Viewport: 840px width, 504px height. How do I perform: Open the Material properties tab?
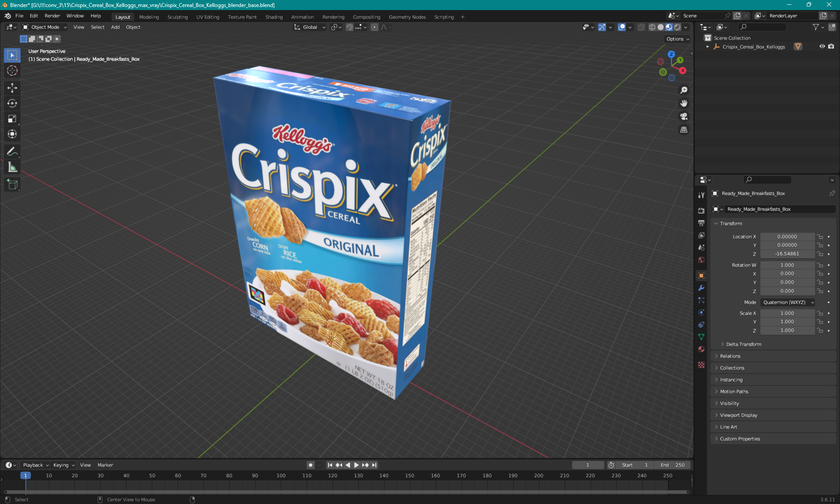[x=701, y=349]
